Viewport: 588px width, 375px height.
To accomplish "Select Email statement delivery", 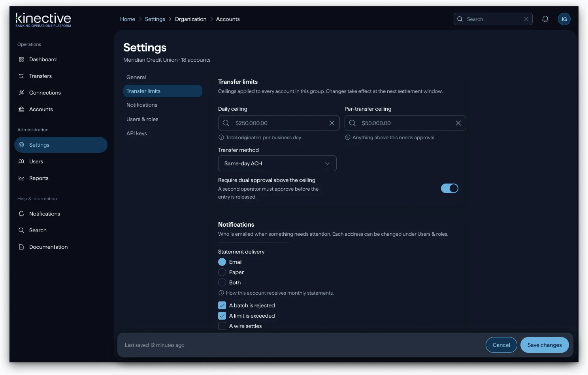I will (222, 262).
